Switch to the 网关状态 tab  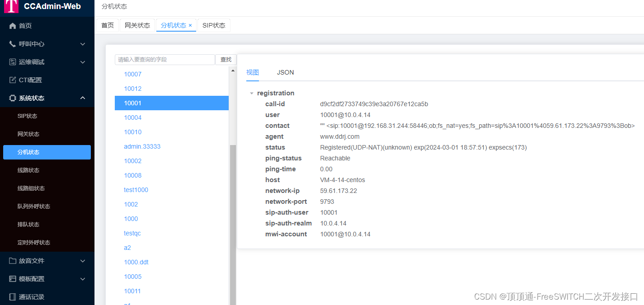pos(137,25)
